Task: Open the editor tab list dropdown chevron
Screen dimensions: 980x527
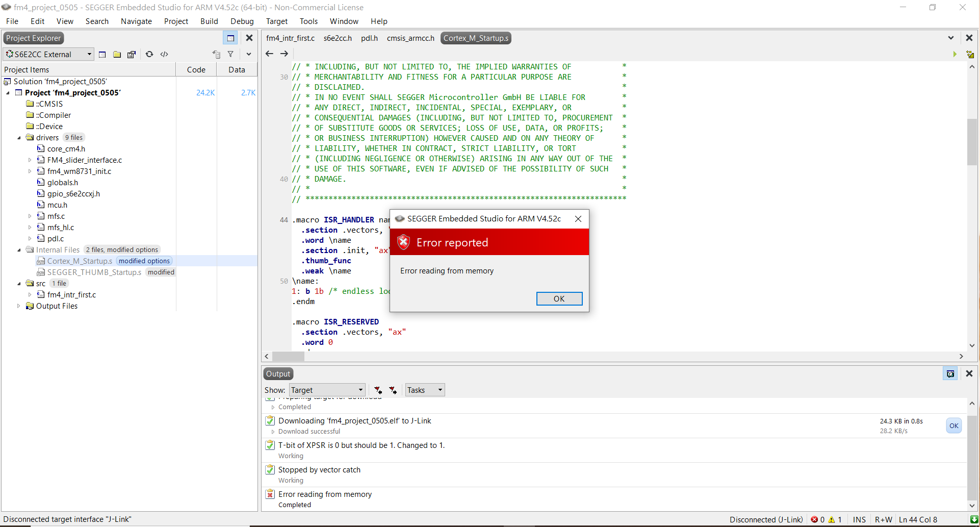Action: point(951,38)
